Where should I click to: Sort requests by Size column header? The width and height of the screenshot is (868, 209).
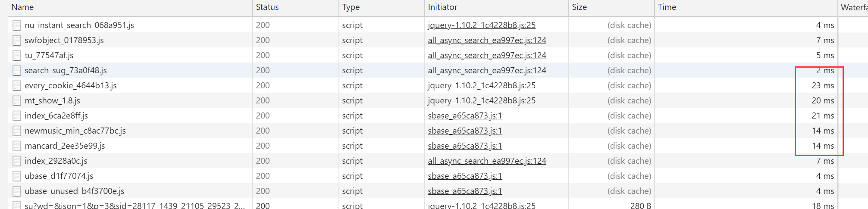[579, 7]
